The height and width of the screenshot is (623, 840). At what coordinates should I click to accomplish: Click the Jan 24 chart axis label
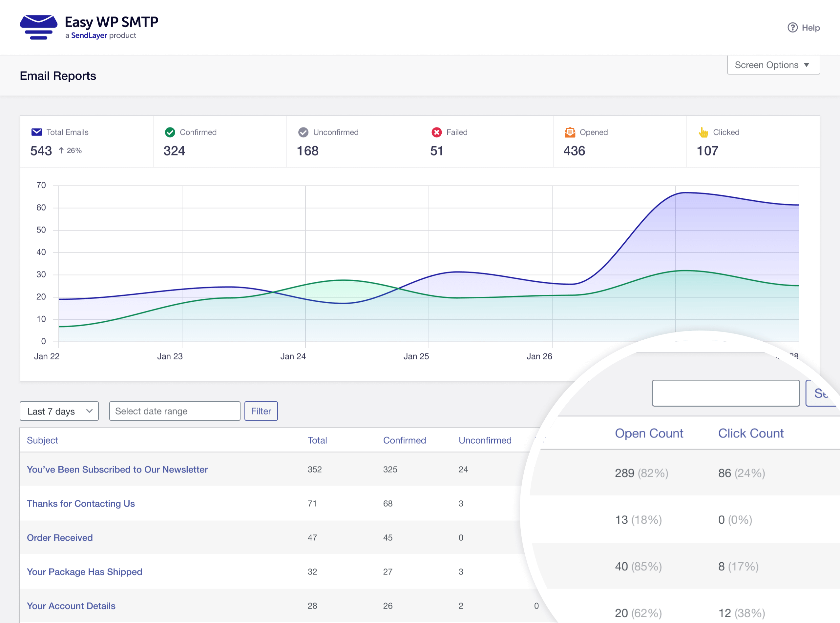(293, 356)
